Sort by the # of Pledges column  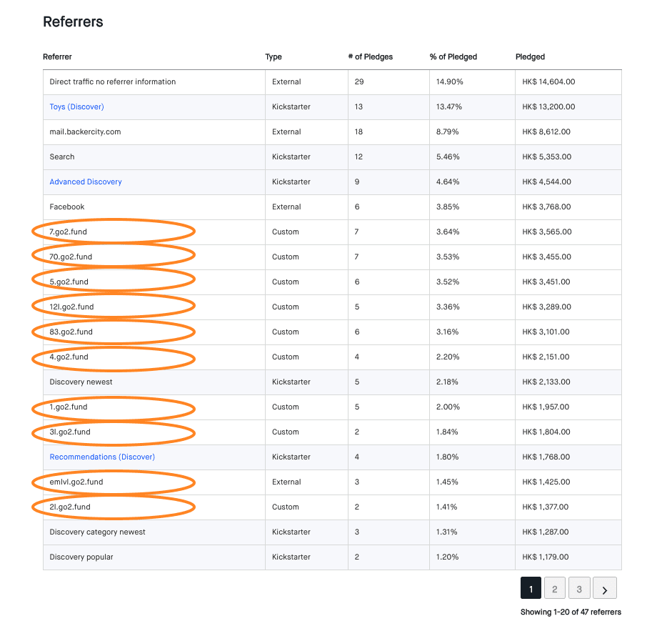coord(370,56)
